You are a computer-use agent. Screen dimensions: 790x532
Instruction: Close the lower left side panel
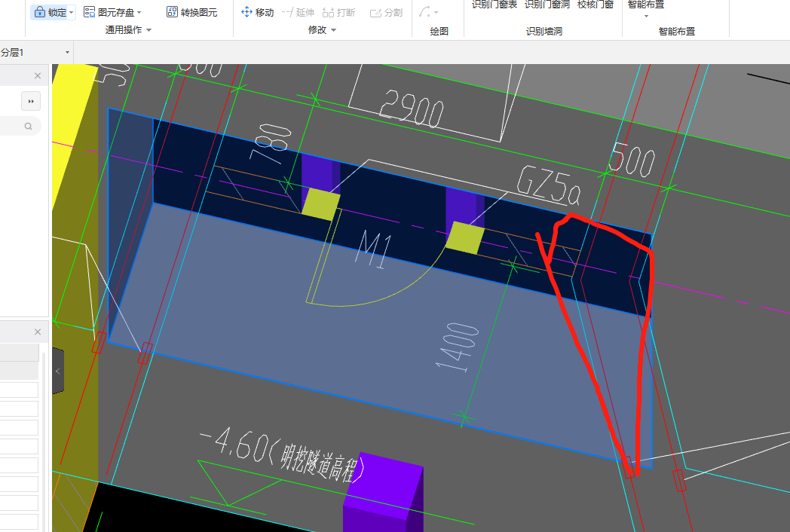(x=37, y=332)
